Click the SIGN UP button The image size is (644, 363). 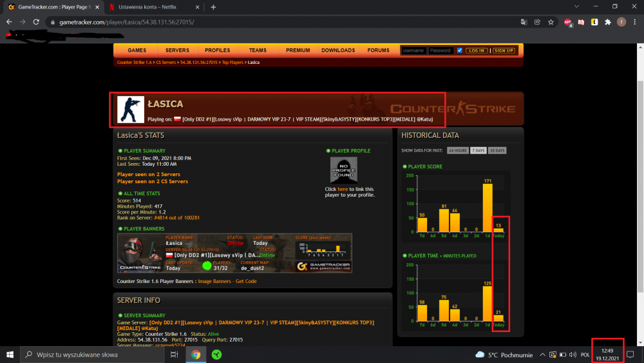[x=504, y=50]
